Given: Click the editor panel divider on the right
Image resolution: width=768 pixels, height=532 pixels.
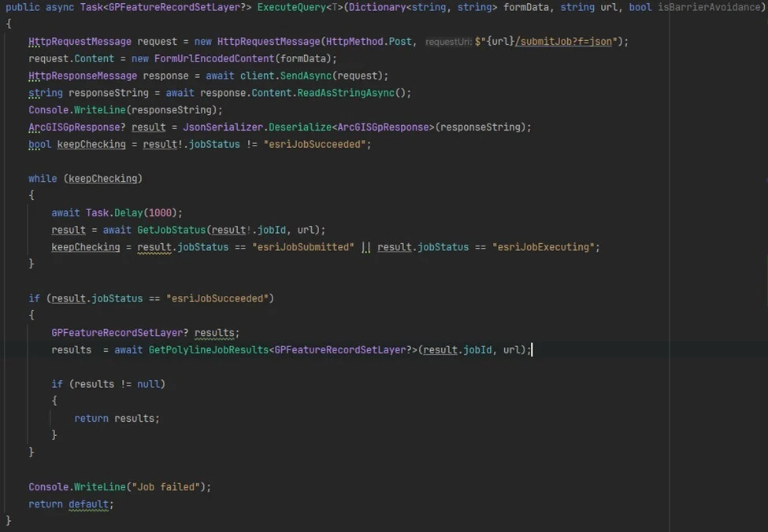Looking at the screenshot, I should click(668, 268).
